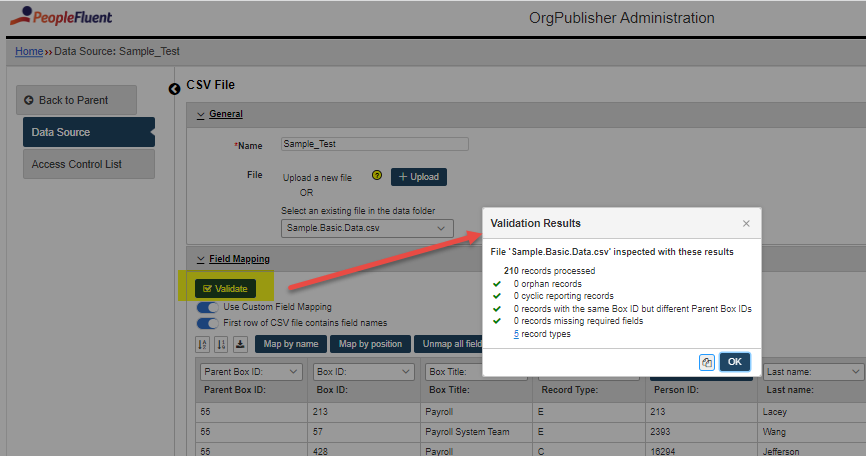Viewport: 866px width, 456px height.
Task: Click the Person ID 16294 cell
Action: click(x=701, y=450)
